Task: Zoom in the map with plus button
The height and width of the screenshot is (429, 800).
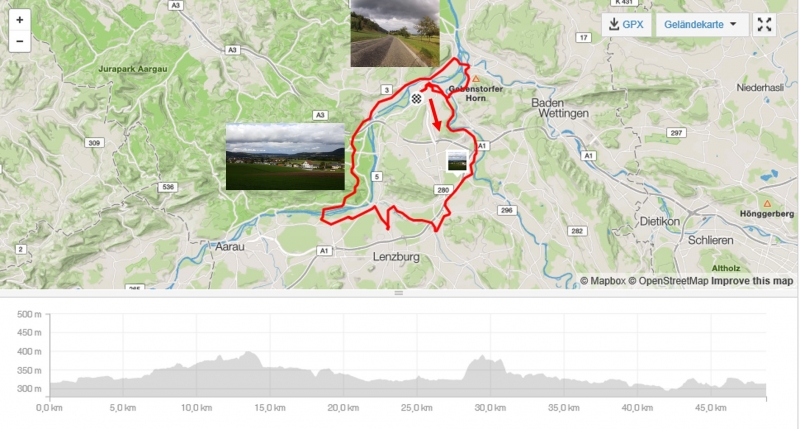Action: (19, 20)
